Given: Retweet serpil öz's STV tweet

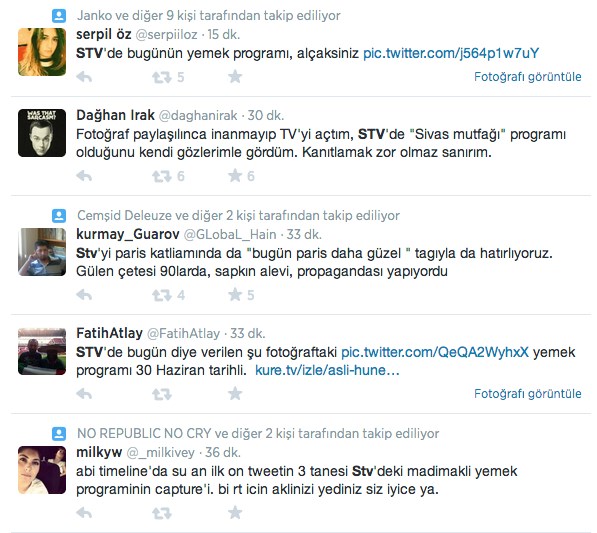Looking at the screenshot, I should tap(162, 77).
